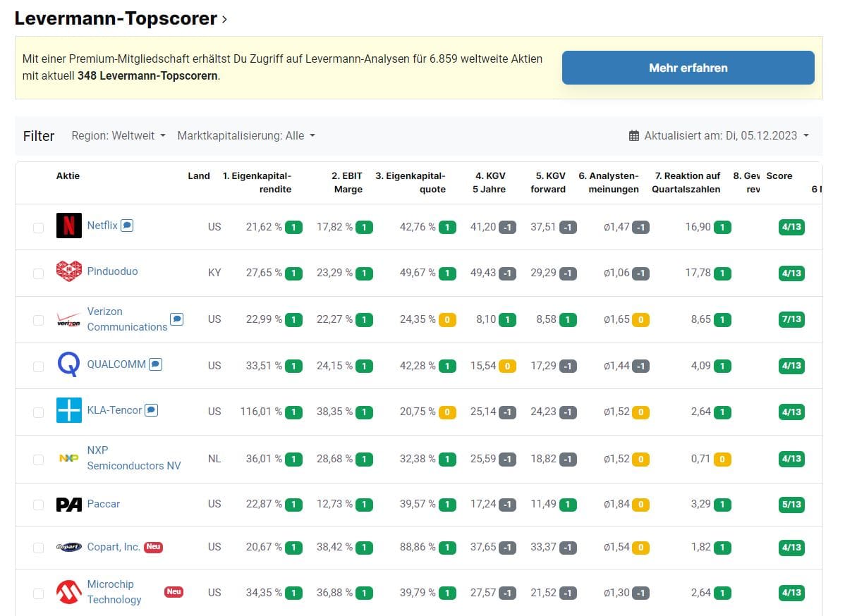Click the KLA-Tencor logo
This screenshot has width=845, height=616.
pos(68,411)
